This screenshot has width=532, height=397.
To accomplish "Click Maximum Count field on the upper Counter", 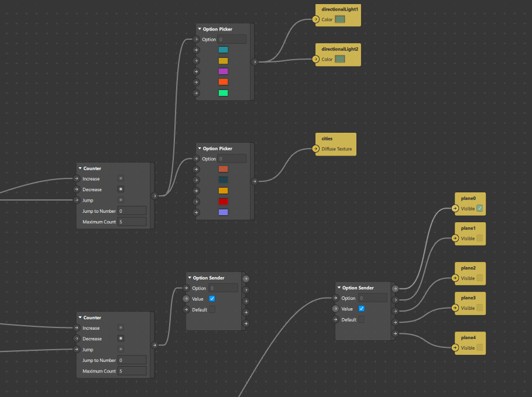I will [132, 222].
